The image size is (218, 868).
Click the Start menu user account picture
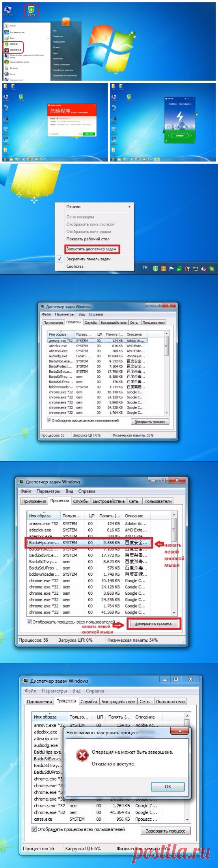(x=66, y=22)
